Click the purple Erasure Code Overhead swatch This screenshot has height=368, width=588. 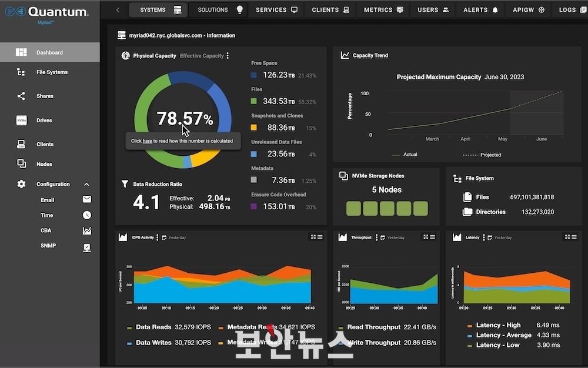[x=253, y=206]
